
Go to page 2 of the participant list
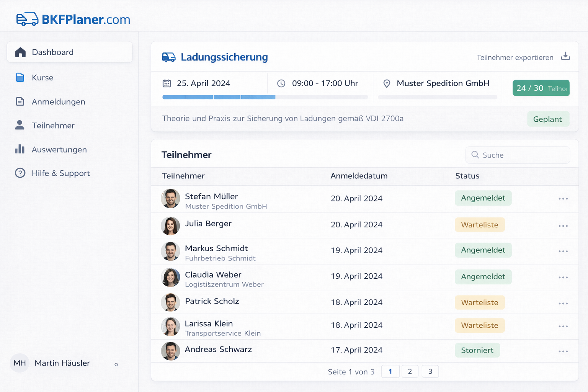pyautogui.click(x=410, y=371)
